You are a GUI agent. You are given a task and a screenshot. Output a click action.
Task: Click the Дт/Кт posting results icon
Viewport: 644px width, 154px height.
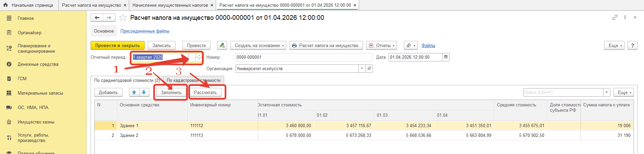coord(222,45)
